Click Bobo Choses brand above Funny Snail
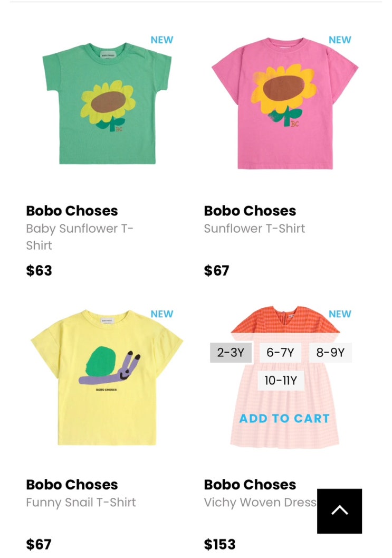 72,485
